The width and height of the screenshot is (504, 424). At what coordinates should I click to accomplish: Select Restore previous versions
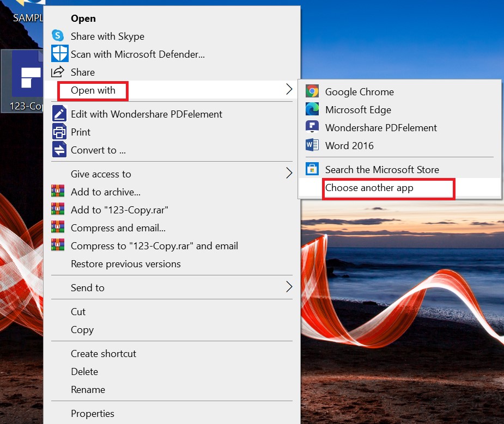click(126, 264)
